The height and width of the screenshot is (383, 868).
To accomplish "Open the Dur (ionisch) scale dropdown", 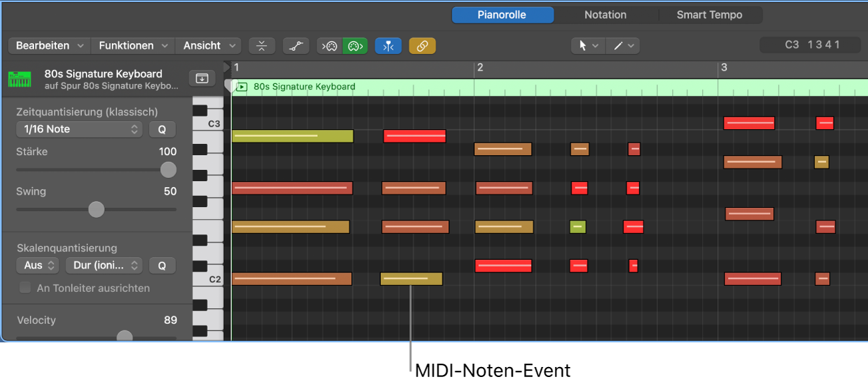I will [x=104, y=265].
